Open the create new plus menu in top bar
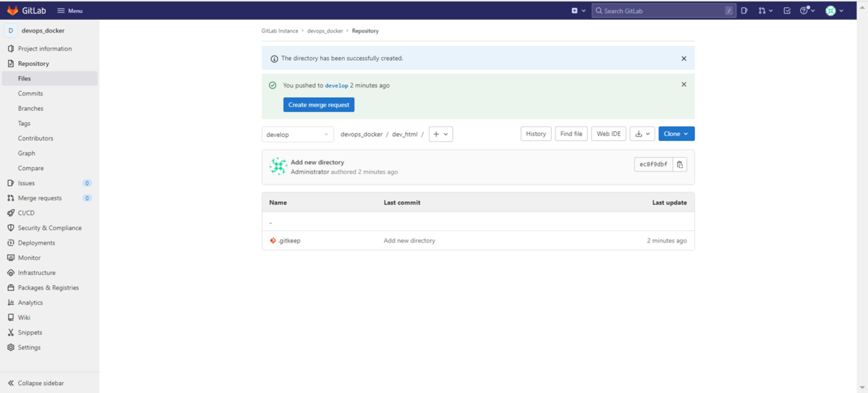The image size is (868, 393). pyautogui.click(x=578, y=11)
